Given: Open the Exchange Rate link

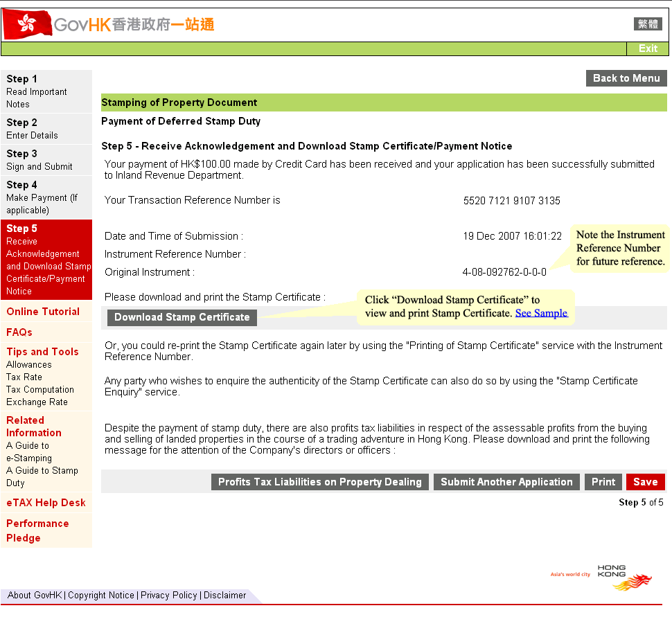Looking at the screenshot, I should pos(37,402).
